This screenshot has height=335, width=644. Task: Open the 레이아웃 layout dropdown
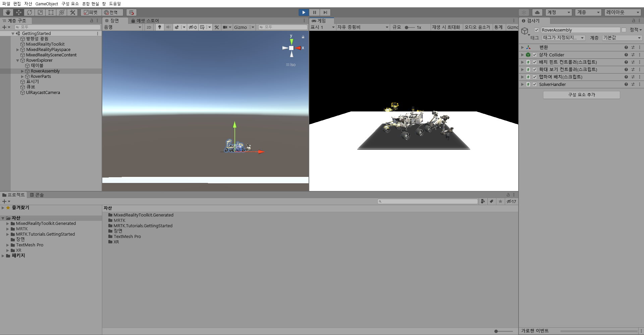coord(623,12)
